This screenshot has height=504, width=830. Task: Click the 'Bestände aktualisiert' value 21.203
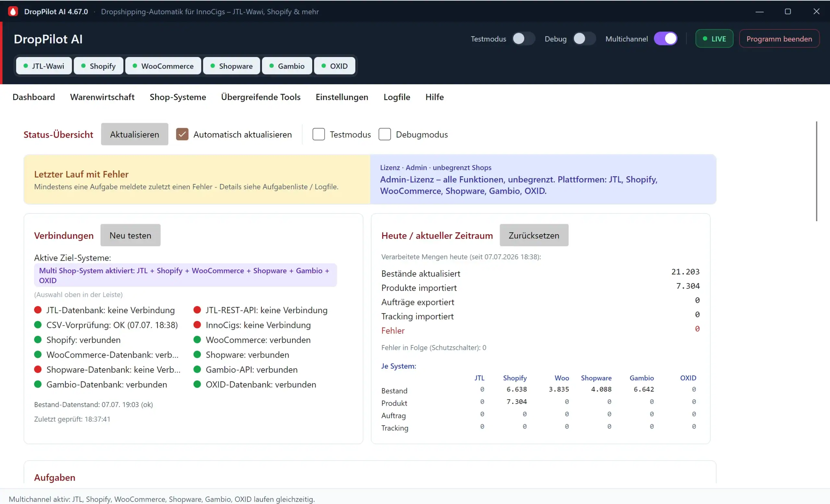tap(685, 272)
